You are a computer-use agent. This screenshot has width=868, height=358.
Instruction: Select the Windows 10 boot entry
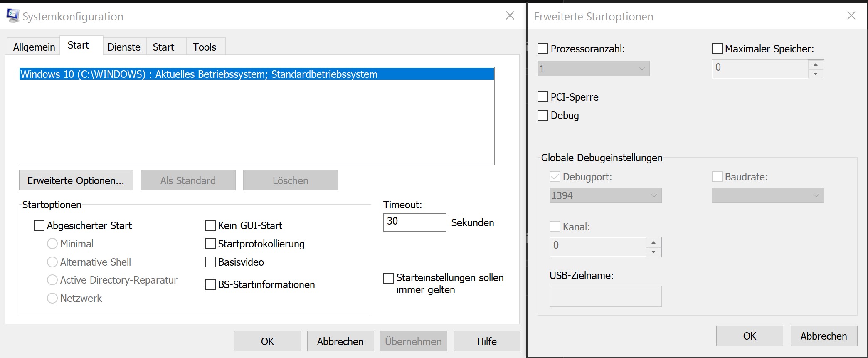click(256, 74)
